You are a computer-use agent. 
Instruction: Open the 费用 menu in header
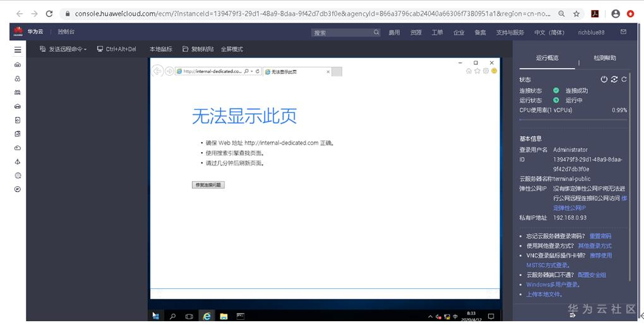tap(394, 32)
